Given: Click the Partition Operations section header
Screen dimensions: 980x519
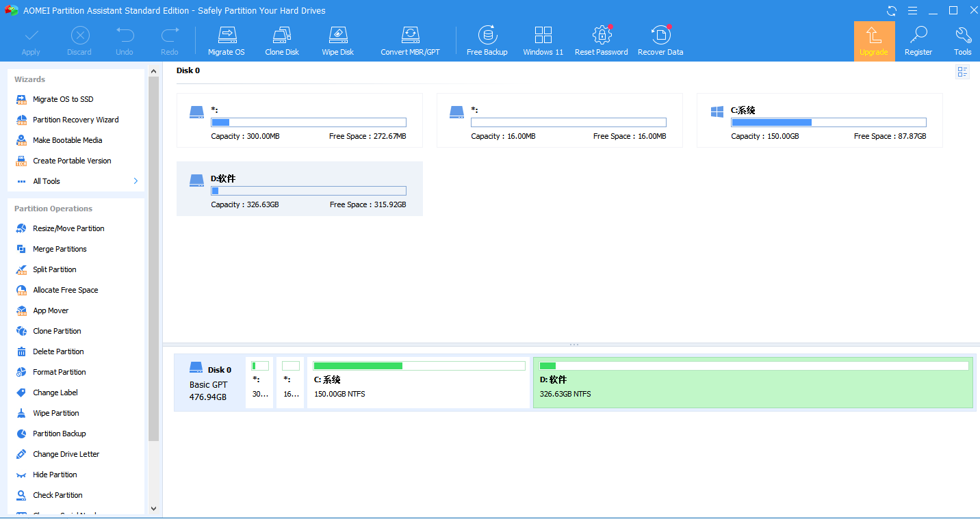Looking at the screenshot, I should (x=53, y=209).
